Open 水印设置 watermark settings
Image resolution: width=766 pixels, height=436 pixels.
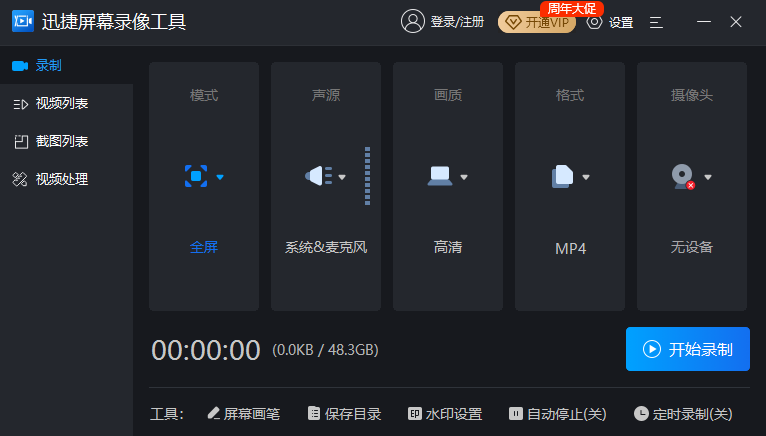(445, 414)
